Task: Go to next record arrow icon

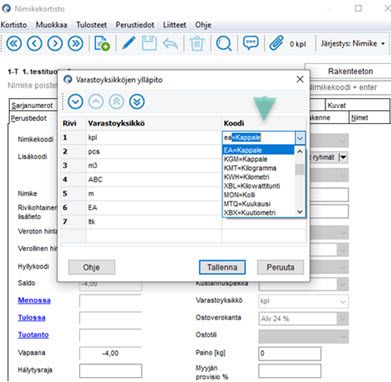Action: [x=55, y=43]
